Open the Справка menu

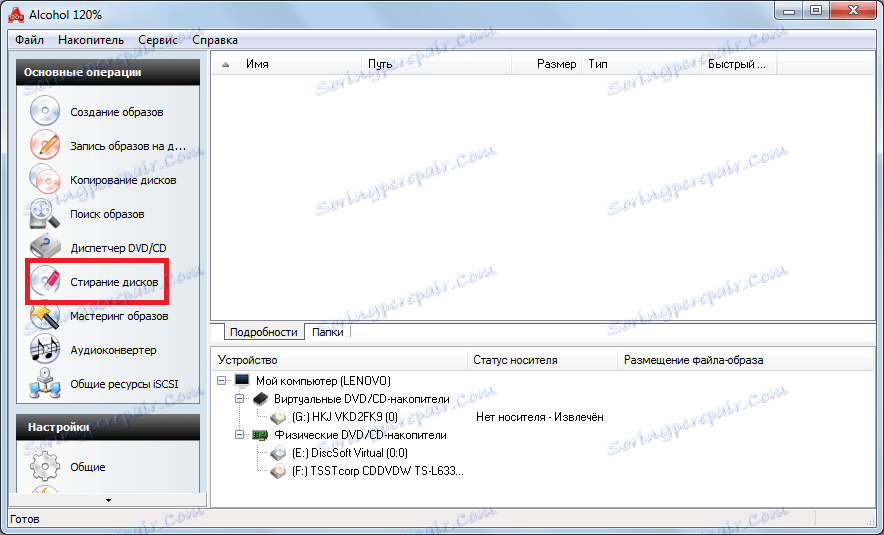tap(215, 40)
